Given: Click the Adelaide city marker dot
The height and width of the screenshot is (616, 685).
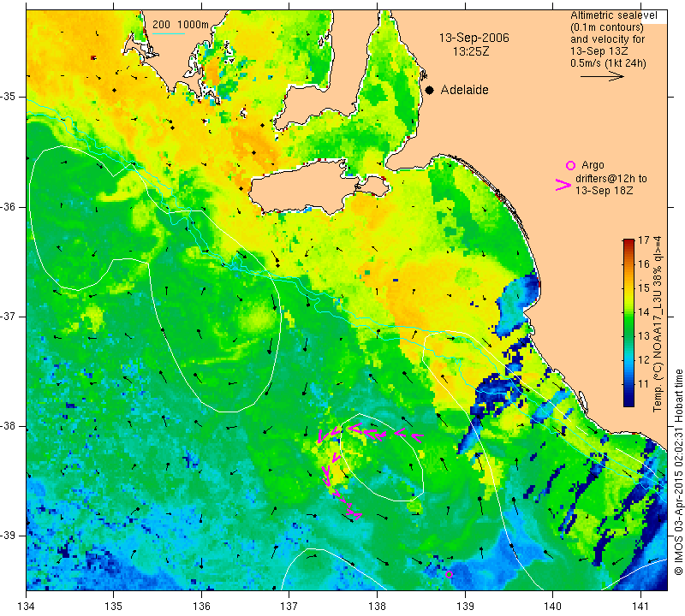Looking at the screenshot, I should [x=430, y=90].
